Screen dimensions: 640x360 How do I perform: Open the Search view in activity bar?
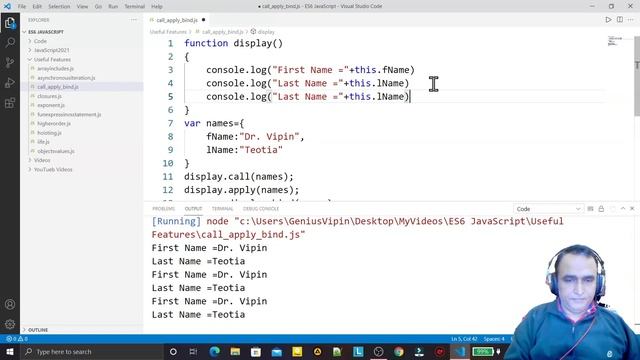tap(10, 42)
